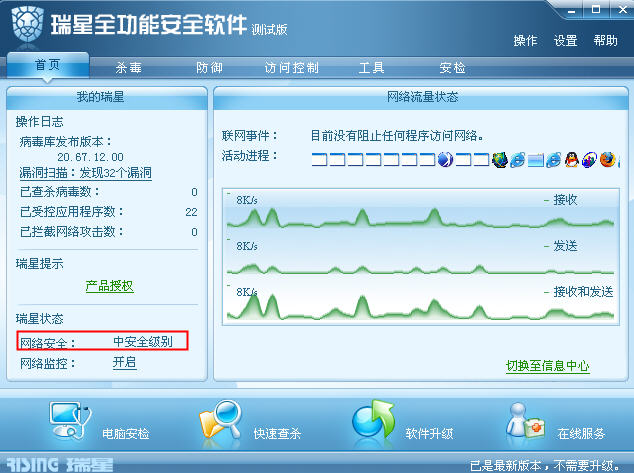Open the 杀毒 tab
The width and height of the screenshot is (634, 473).
[x=129, y=68]
